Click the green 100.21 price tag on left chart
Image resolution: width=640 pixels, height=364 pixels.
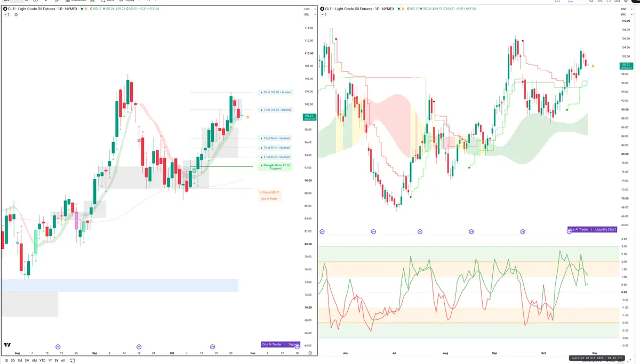[x=308, y=117]
